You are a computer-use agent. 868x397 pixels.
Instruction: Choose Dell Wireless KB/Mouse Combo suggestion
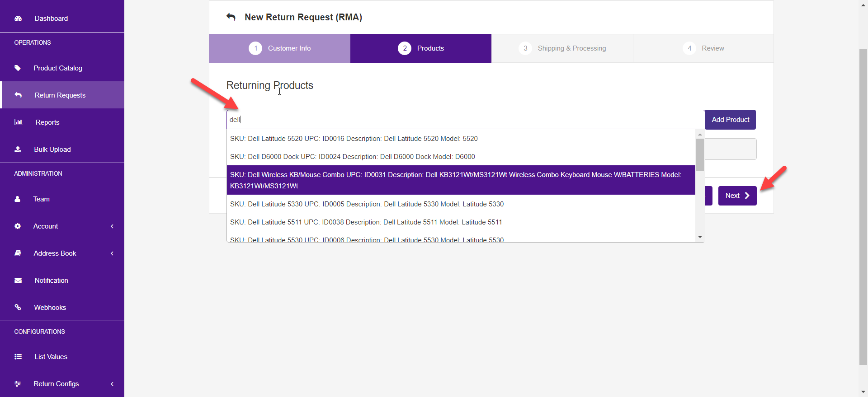461,180
